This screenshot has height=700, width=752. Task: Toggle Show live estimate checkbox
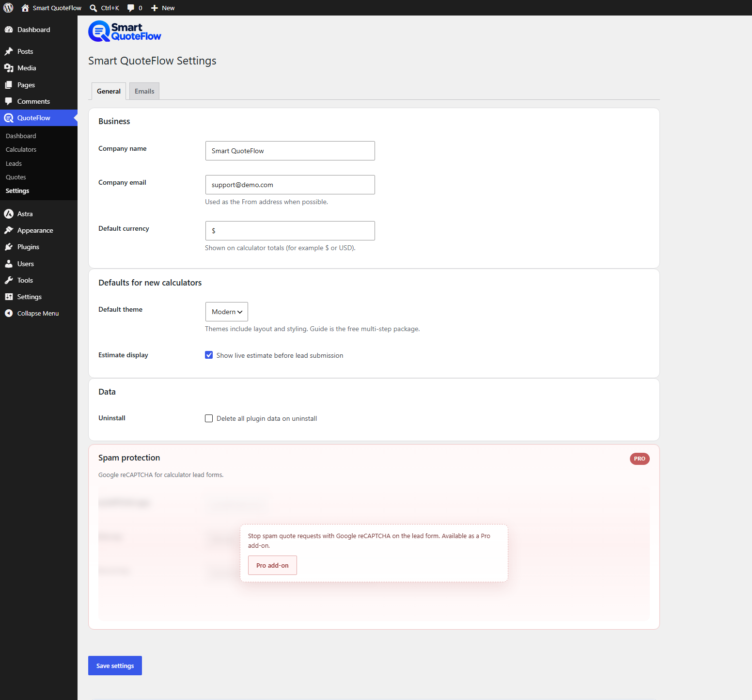209,355
